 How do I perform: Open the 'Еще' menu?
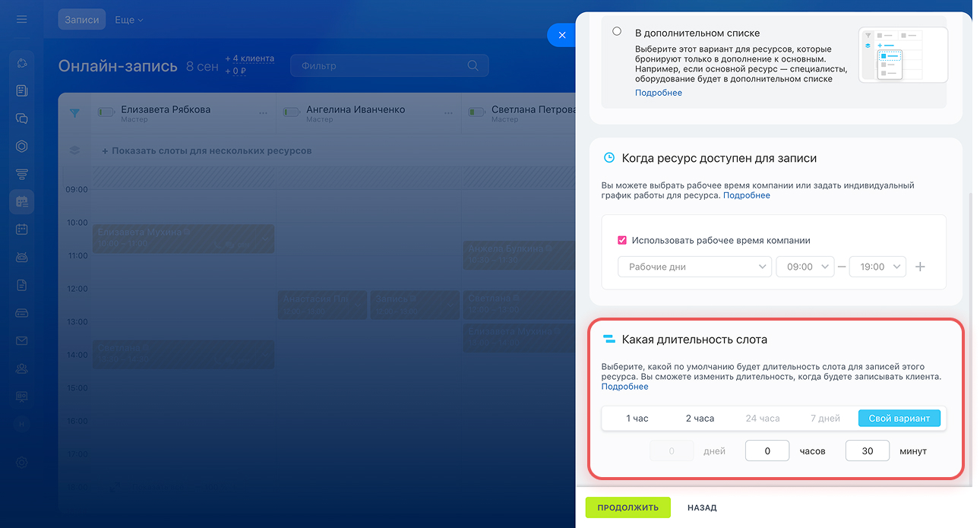(128, 20)
